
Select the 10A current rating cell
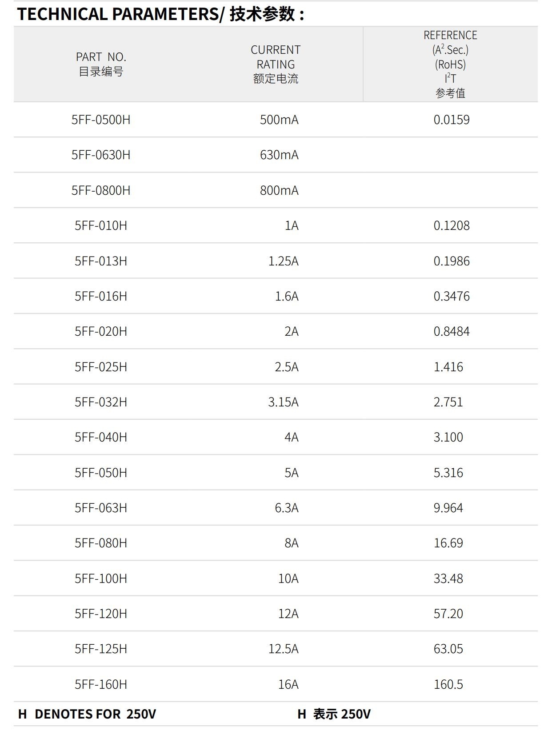coord(288,578)
